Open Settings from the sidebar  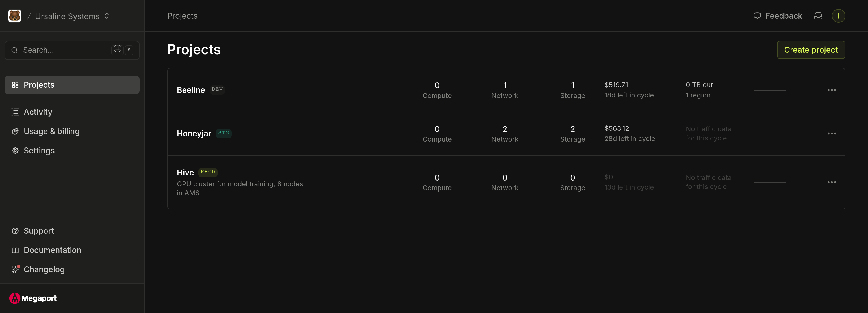tap(72, 151)
